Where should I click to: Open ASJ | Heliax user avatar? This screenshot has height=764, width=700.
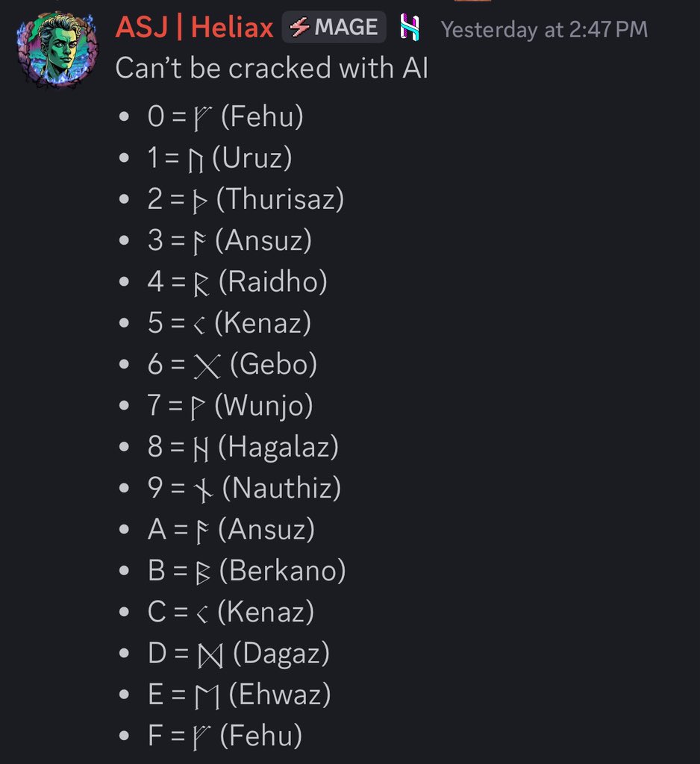(x=57, y=49)
